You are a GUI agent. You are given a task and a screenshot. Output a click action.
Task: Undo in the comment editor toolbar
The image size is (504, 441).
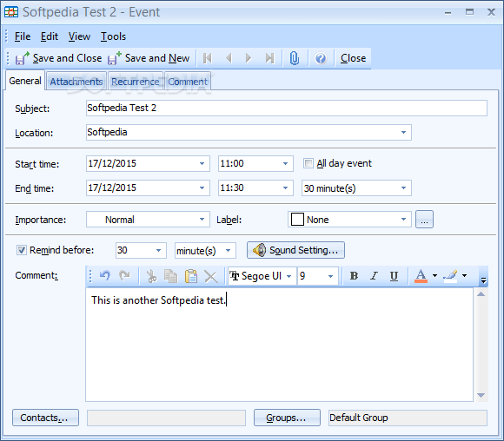(x=105, y=276)
